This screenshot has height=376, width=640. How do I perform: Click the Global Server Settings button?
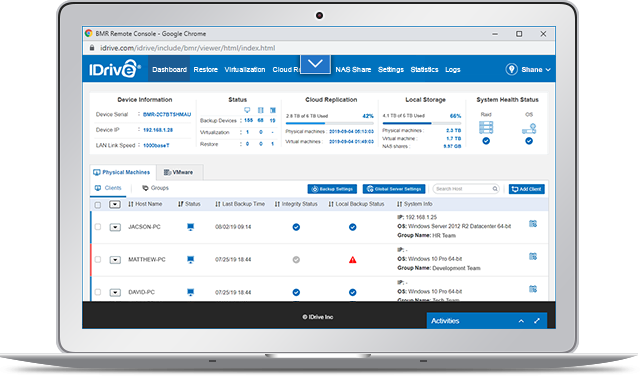394,189
